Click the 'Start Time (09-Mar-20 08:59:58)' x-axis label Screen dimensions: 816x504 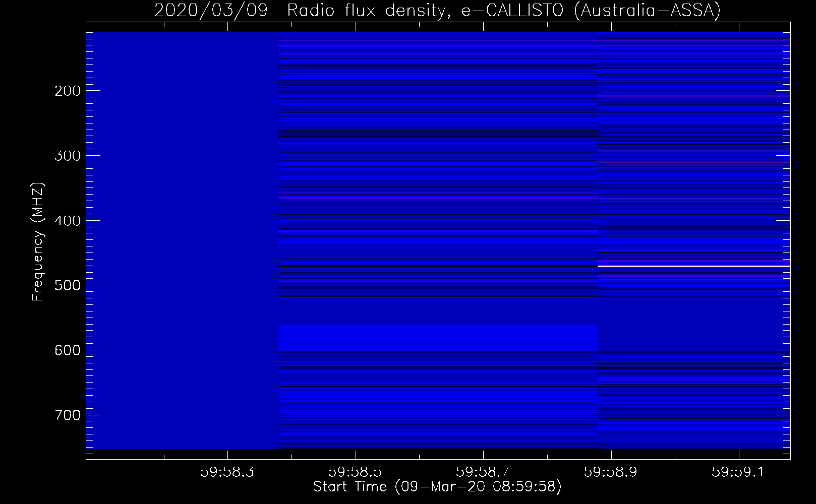(x=437, y=487)
